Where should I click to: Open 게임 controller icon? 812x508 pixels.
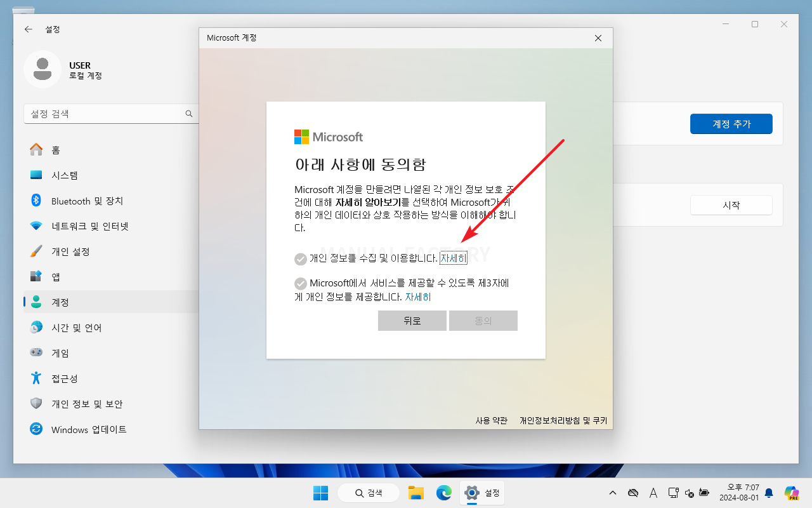[36, 352]
